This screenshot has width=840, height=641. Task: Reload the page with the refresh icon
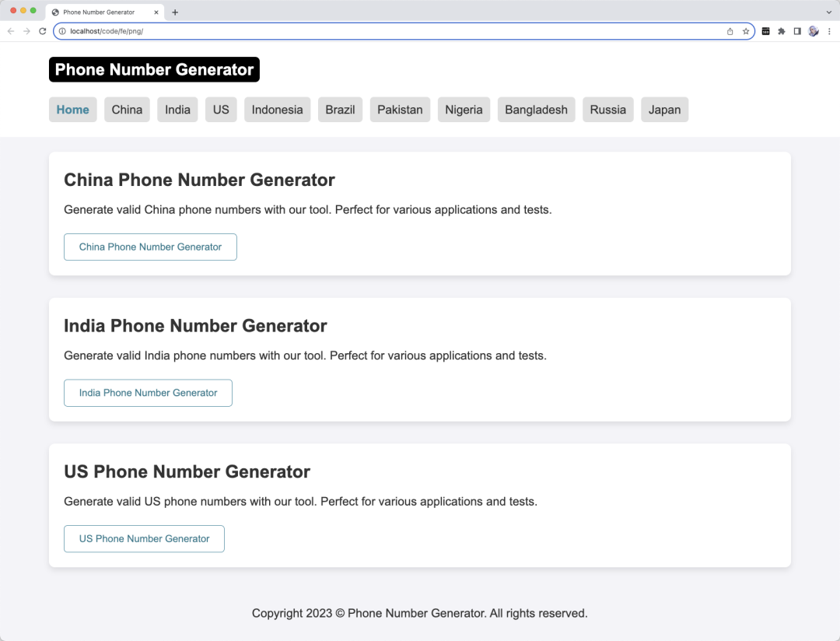[x=43, y=31]
